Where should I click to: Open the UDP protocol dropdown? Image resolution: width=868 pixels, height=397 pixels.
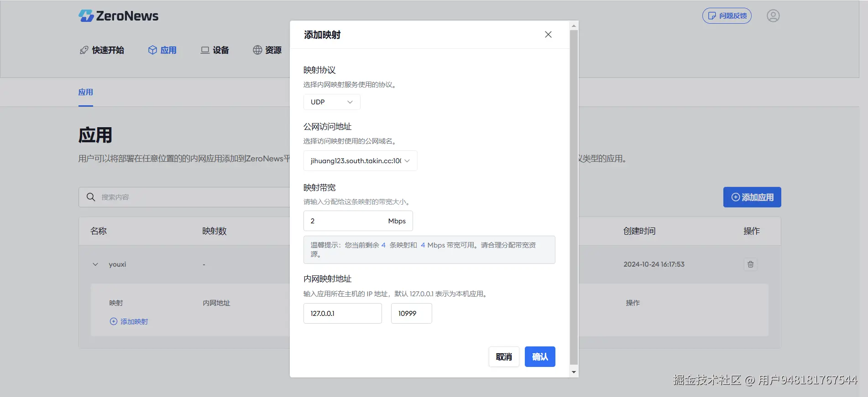332,102
